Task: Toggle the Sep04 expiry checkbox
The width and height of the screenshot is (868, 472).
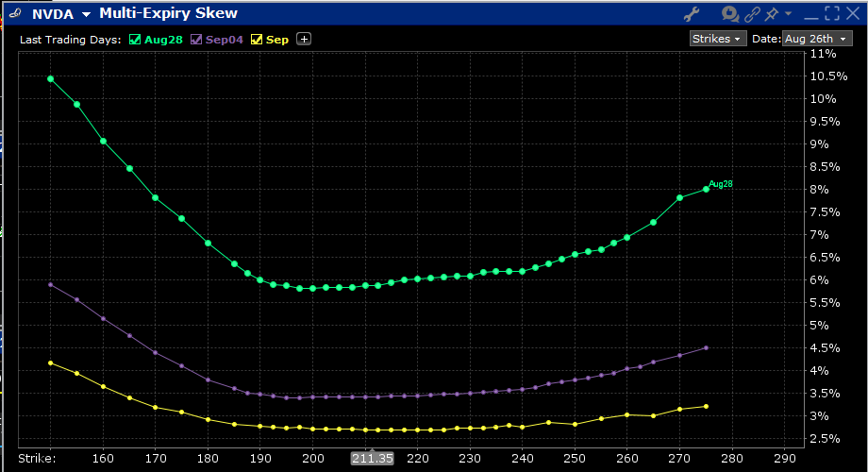Action: [196, 40]
